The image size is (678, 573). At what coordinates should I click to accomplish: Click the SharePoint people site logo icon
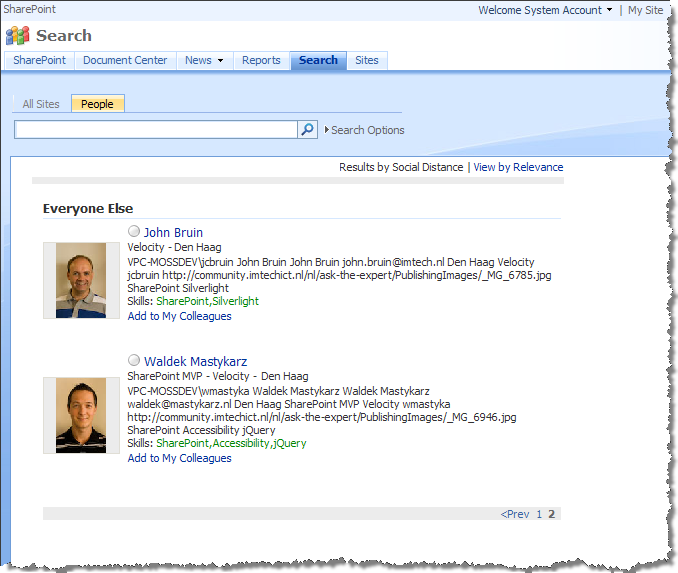coord(17,36)
